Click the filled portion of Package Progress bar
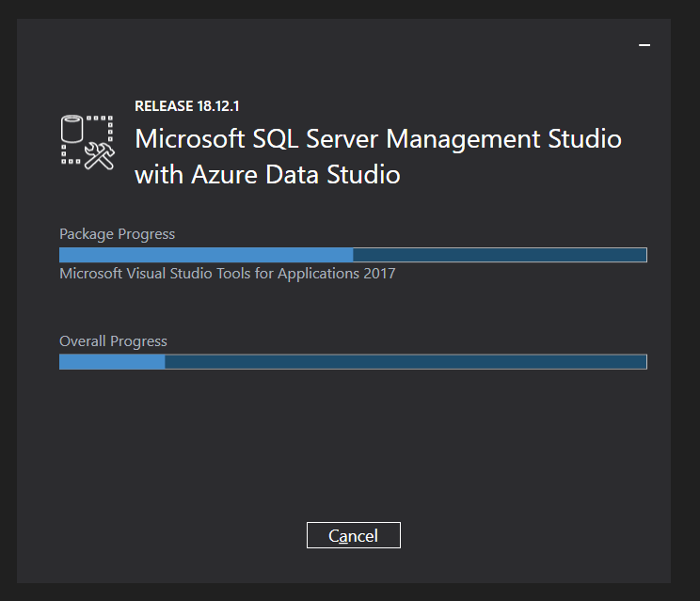Image resolution: width=700 pixels, height=601 pixels. point(205,255)
